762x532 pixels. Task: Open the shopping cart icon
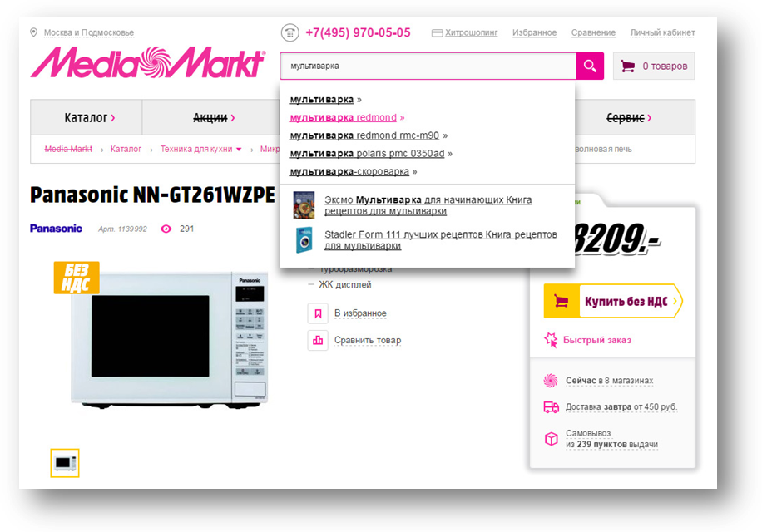[628, 66]
